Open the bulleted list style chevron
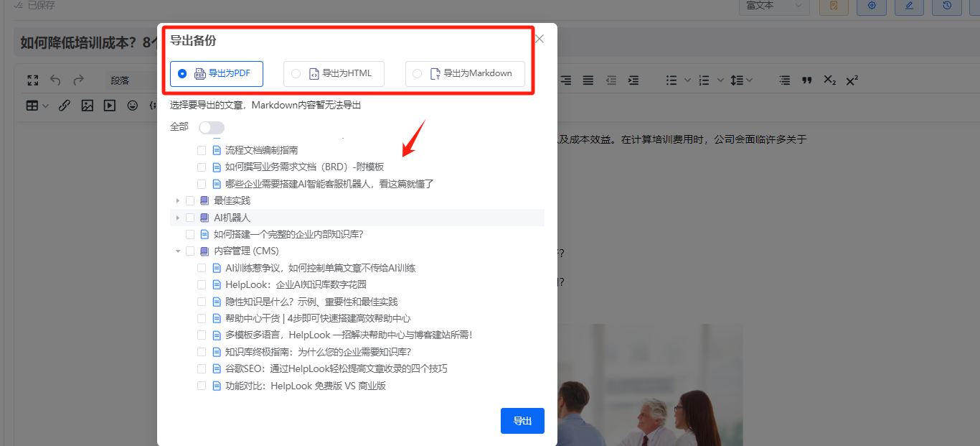 click(x=687, y=80)
